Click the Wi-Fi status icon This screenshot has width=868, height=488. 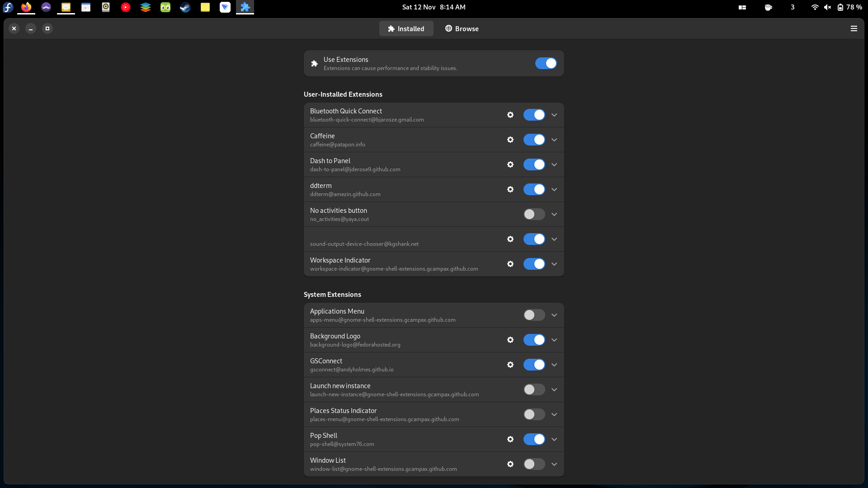815,7
